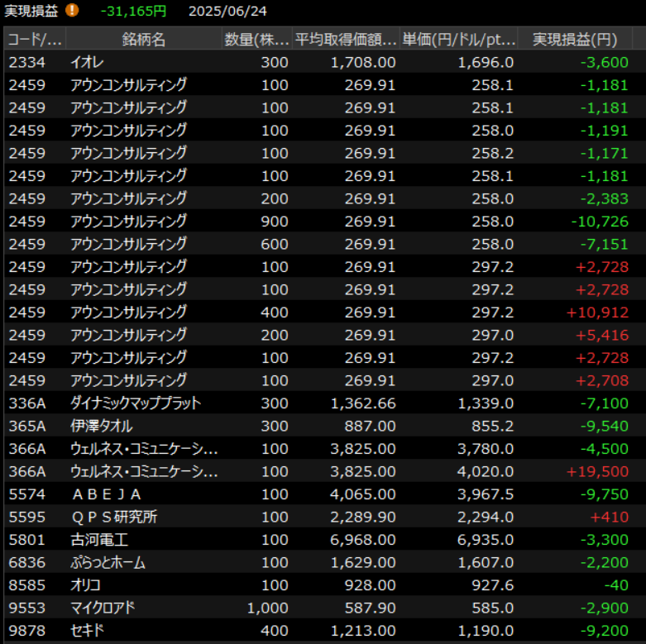The width and height of the screenshot is (646, 644).
Task: Select the オリコ stock name
Action: tap(86, 585)
